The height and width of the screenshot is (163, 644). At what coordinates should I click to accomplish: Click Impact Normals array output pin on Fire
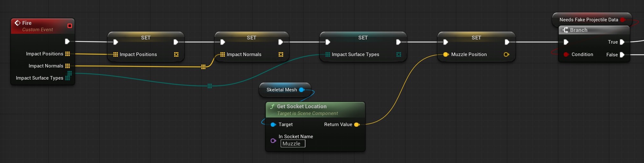68,66
